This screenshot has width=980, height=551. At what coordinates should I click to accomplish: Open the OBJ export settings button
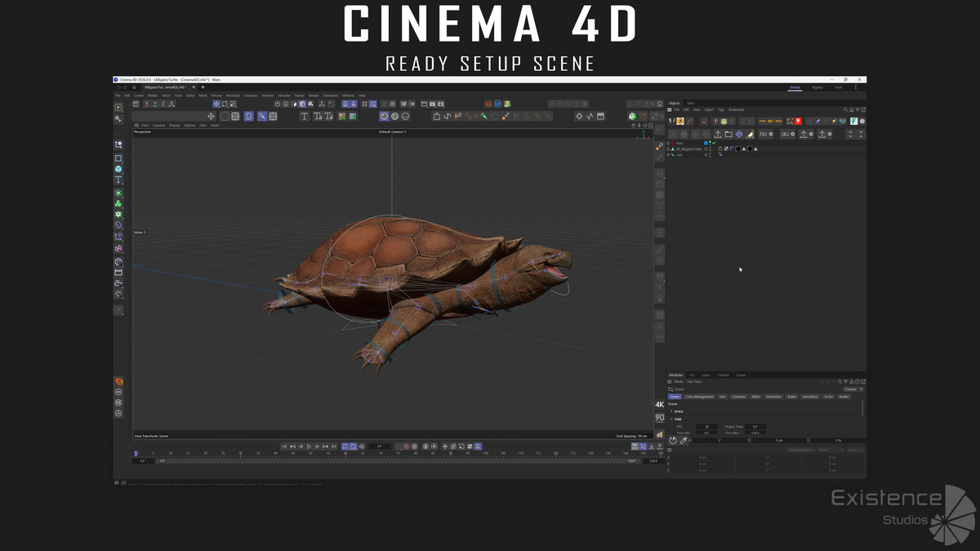788,134
